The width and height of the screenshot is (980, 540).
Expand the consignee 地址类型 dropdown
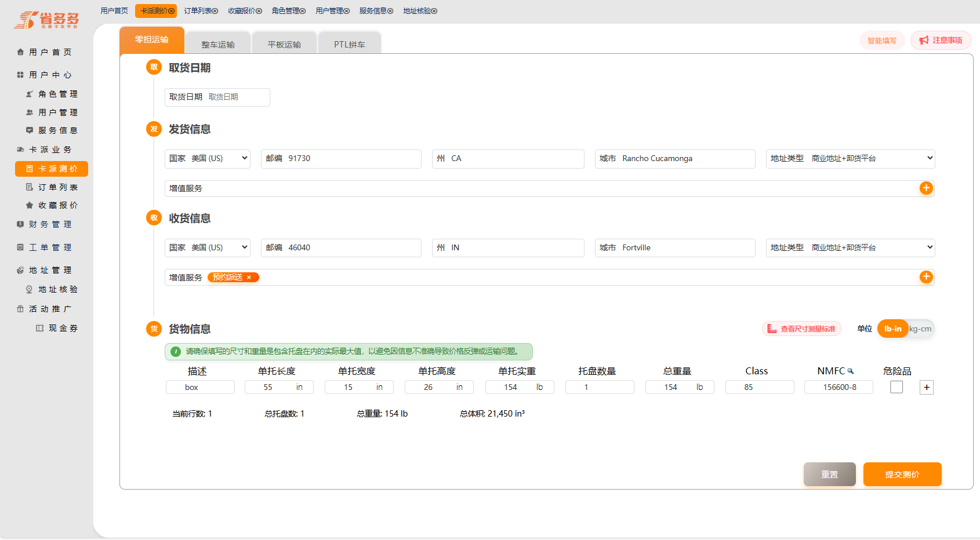[850, 248]
